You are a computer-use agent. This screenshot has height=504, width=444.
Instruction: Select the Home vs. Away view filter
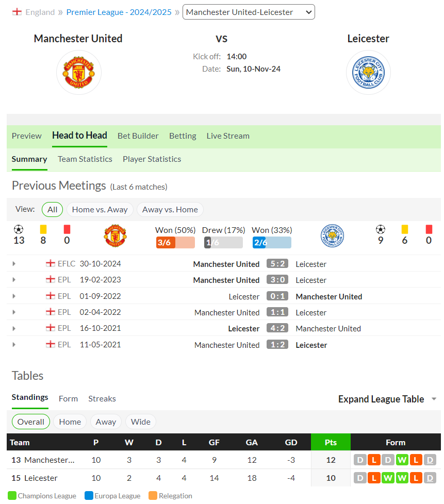(x=100, y=210)
